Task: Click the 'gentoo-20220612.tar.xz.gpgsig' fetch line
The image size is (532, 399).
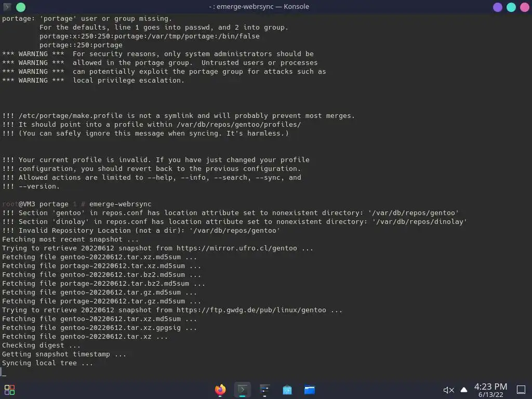Action: click(x=99, y=328)
